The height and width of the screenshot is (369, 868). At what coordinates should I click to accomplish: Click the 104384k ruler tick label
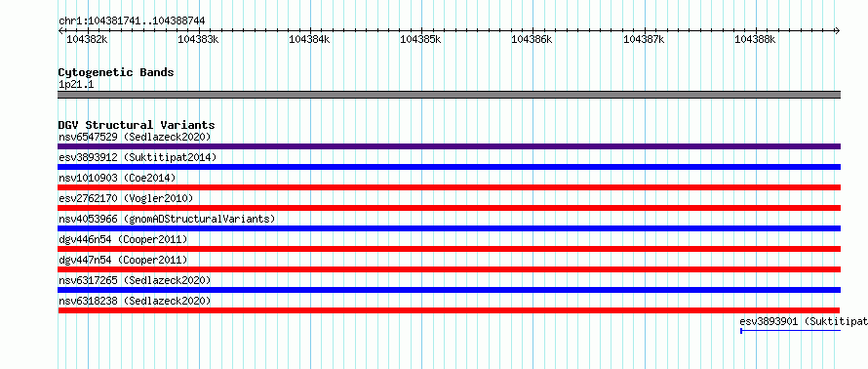(x=309, y=39)
